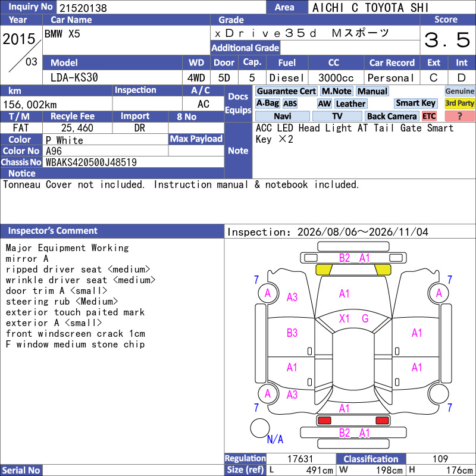Viewport: 476px width, 476px height.
Task: Click the Classification value 109
Action: 440,459
